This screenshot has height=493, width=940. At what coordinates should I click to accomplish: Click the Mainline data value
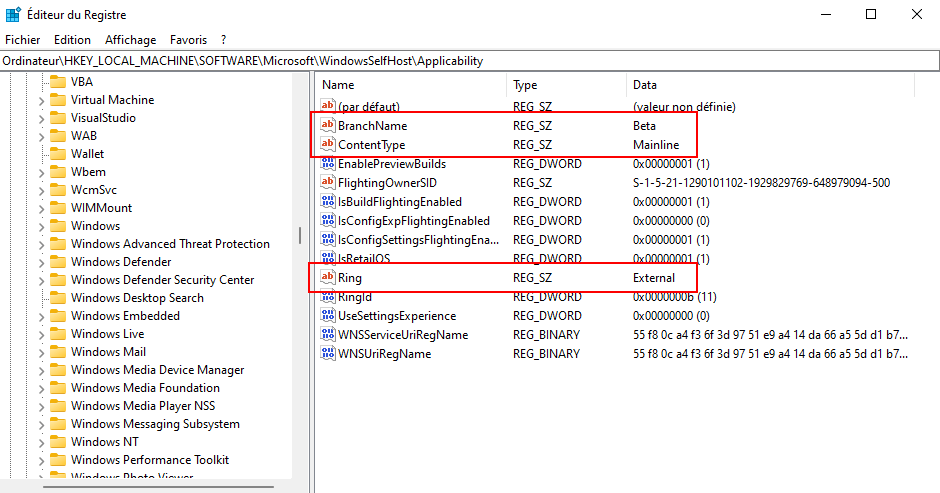click(656, 145)
